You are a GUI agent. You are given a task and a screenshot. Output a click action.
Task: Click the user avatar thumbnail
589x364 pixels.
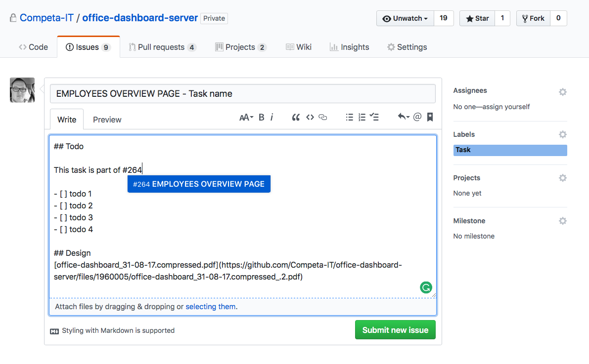click(22, 90)
